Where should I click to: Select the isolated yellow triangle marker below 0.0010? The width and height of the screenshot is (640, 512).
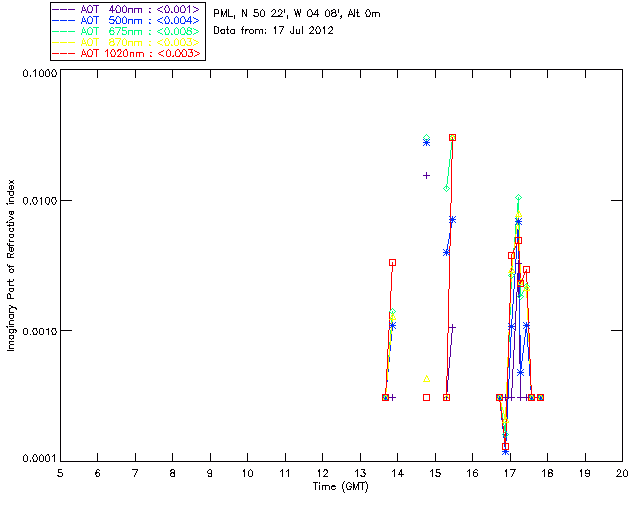(427, 379)
